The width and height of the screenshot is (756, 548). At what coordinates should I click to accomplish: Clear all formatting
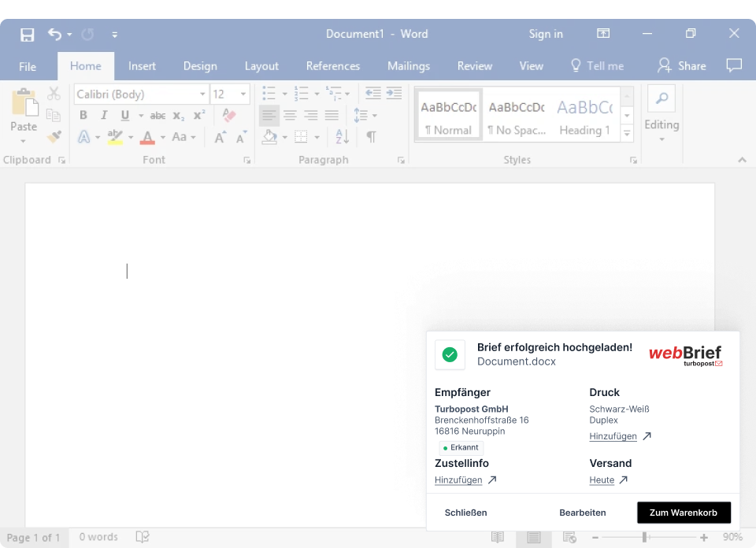point(229,115)
